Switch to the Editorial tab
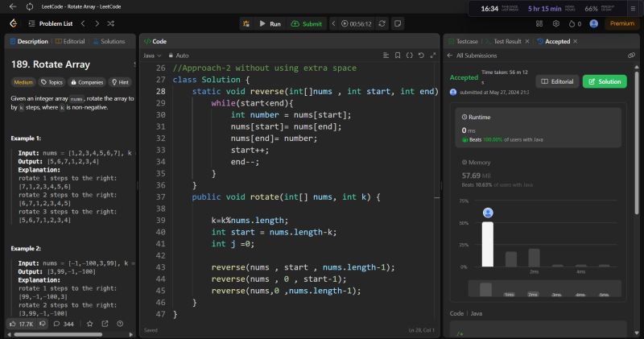 pos(70,41)
